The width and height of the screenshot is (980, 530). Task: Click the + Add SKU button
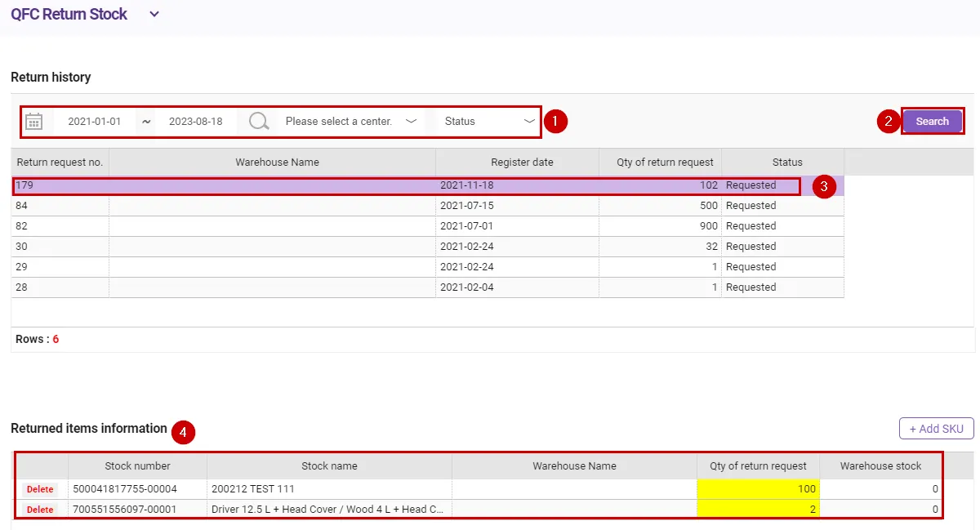click(936, 429)
